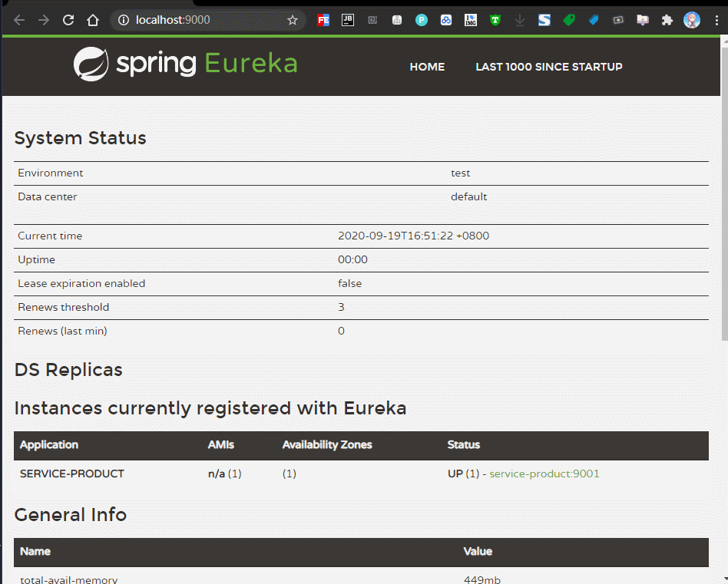Select the SERVICE-PRODUCT application cell

point(72,473)
